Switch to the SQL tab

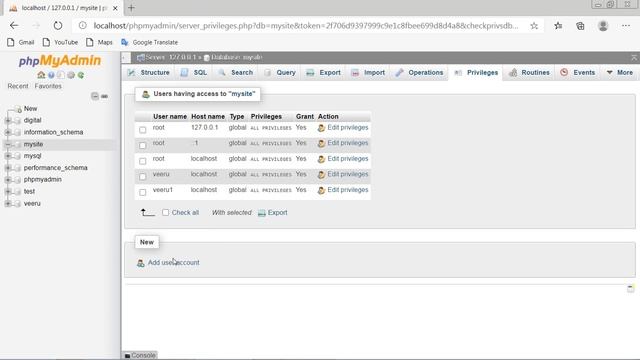click(x=194, y=73)
